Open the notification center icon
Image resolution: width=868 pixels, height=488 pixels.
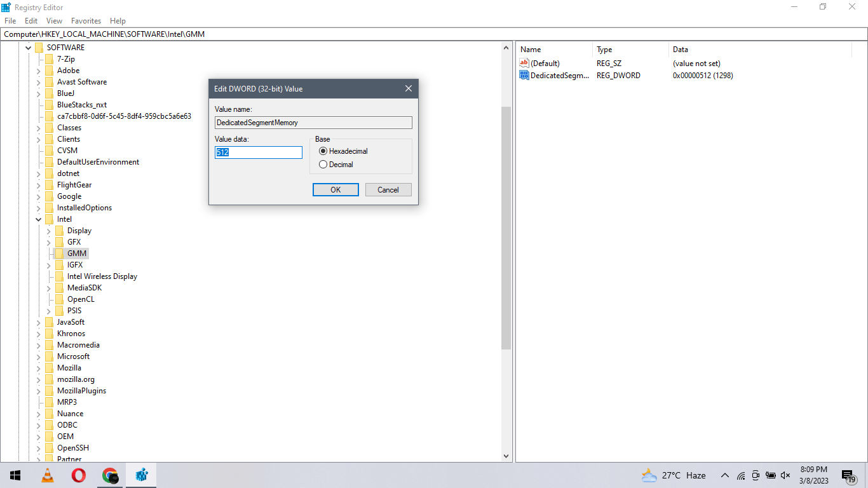(849, 475)
